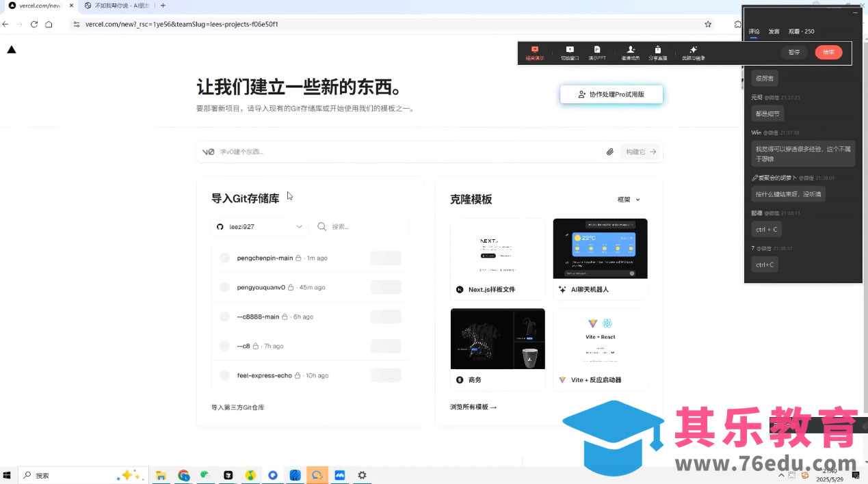Bookmark this page with the star icon
Image resolution: width=868 pixels, height=484 pixels.
pos(708,24)
